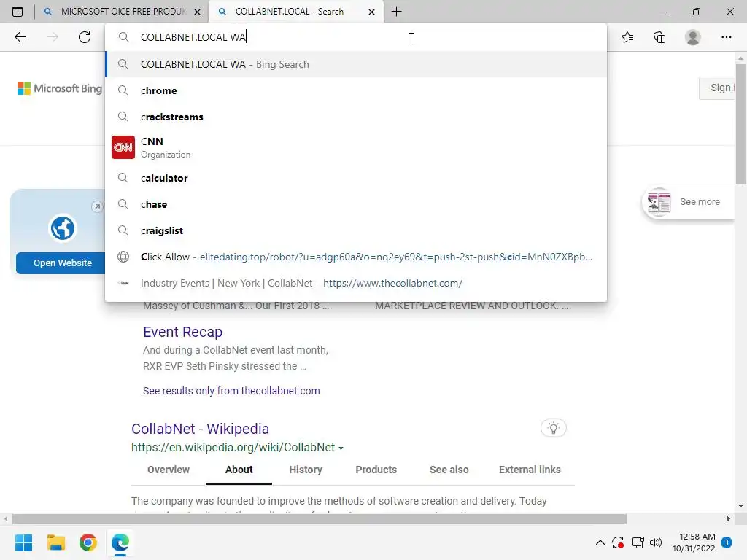Pick the calculator search suggestion
747x560 pixels.
356,178
